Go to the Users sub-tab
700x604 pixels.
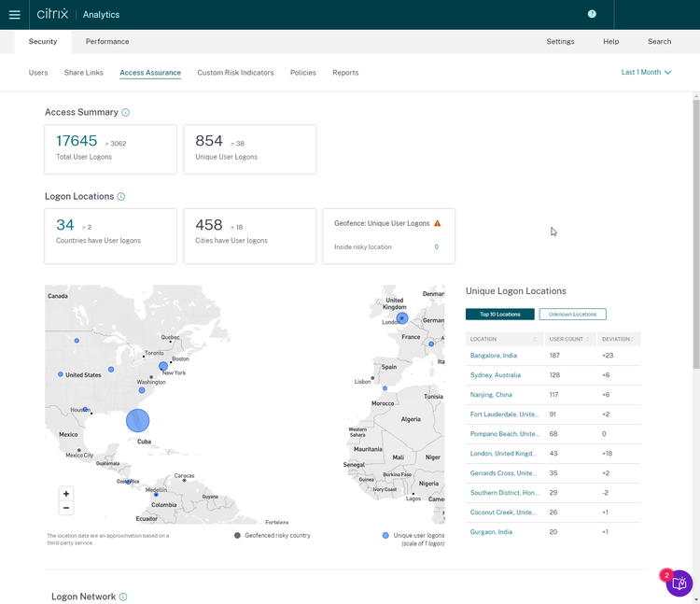(x=38, y=73)
